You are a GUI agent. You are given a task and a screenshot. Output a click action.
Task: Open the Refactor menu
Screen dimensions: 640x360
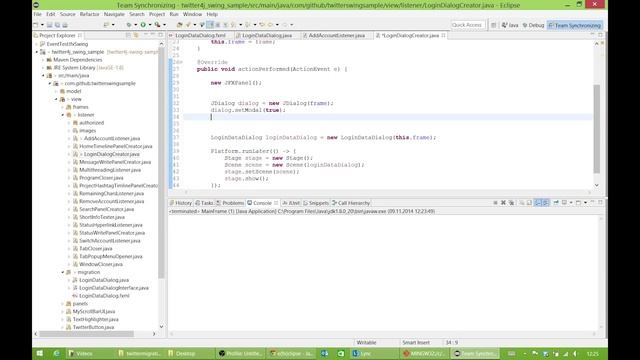coord(89,14)
